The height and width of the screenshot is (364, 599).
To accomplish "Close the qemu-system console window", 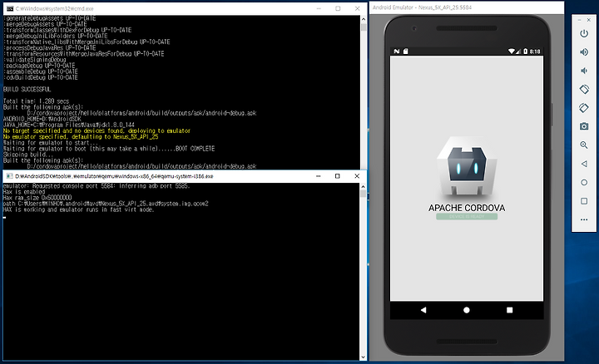I will [x=357, y=176].
